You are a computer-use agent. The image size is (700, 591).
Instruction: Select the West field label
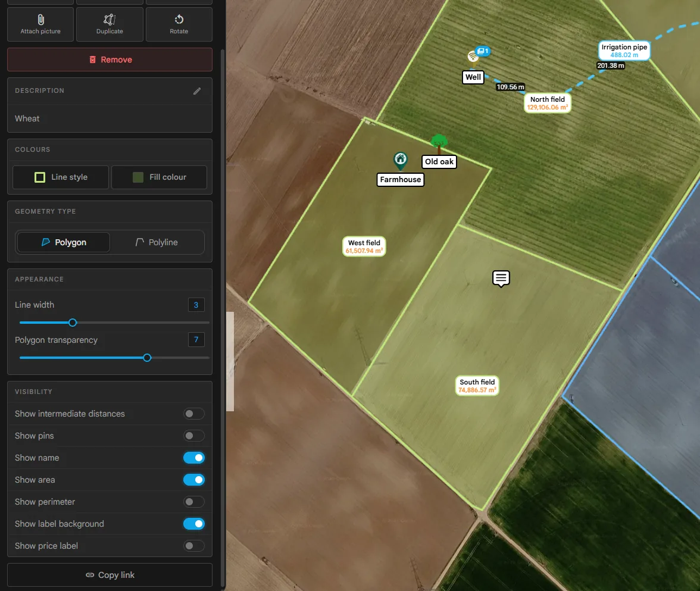364,246
